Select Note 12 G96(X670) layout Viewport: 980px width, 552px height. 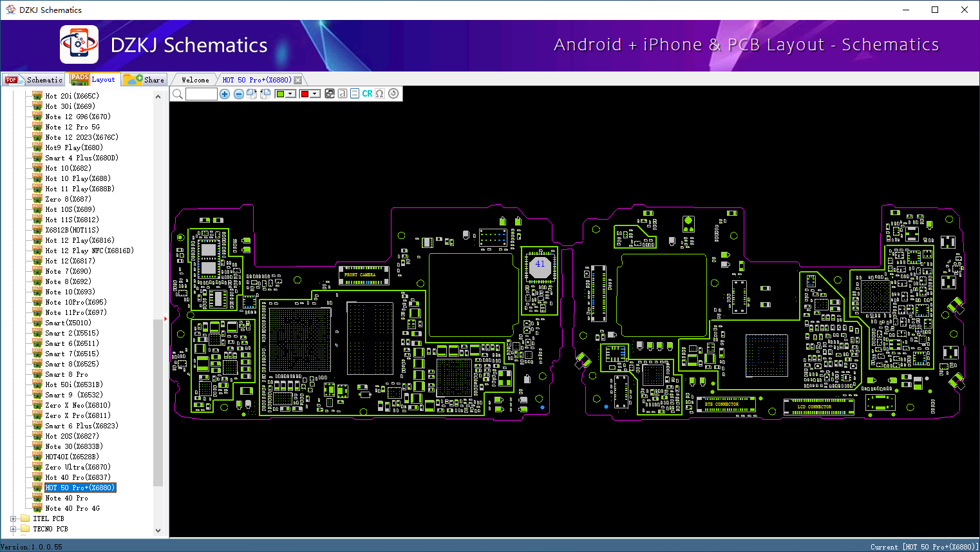click(78, 117)
